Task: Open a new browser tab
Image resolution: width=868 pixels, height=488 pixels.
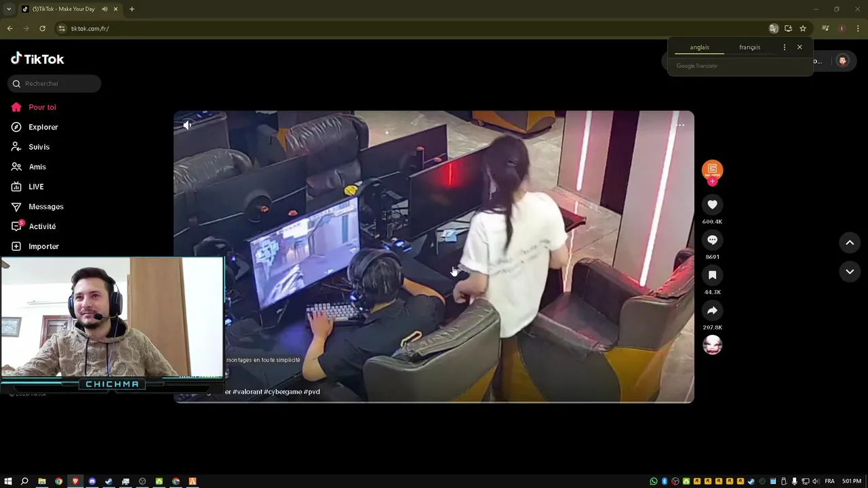Action: pyautogui.click(x=132, y=9)
